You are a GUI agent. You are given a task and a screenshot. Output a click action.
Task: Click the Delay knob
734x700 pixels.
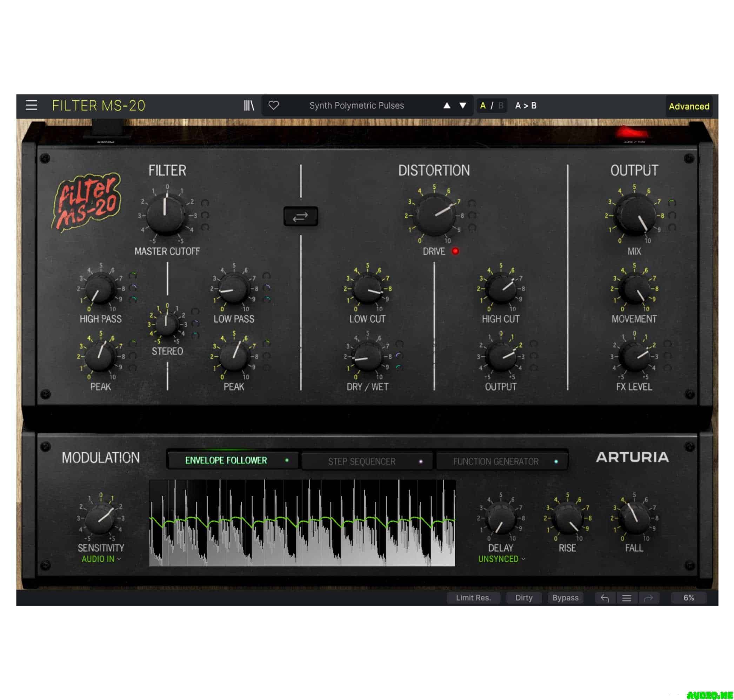[x=501, y=518]
